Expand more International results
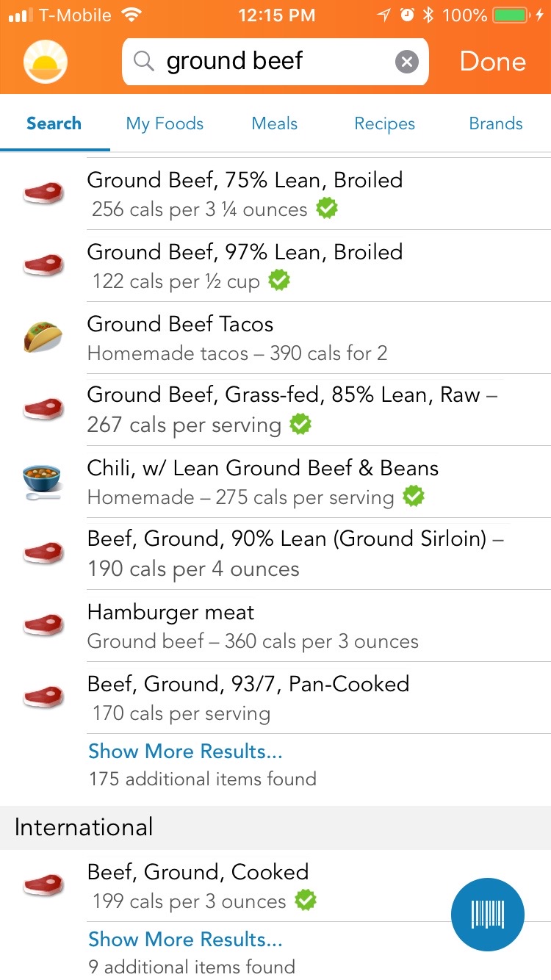Viewport: 551px width, 980px height. [185, 940]
